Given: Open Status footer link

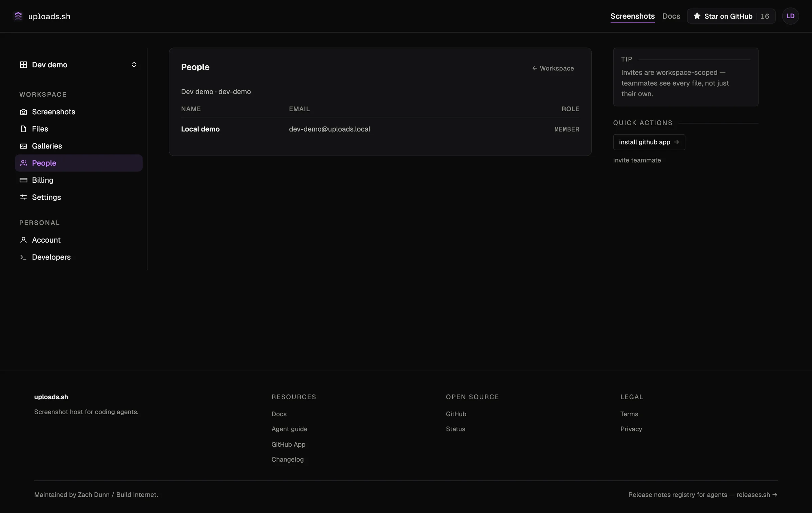Looking at the screenshot, I should click(x=455, y=429).
